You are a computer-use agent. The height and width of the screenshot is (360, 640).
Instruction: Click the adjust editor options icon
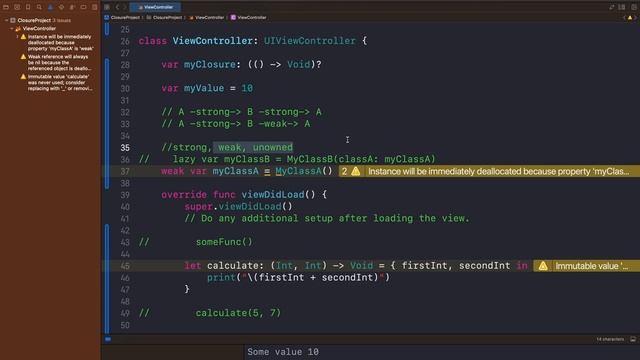(x=622, y=7)
